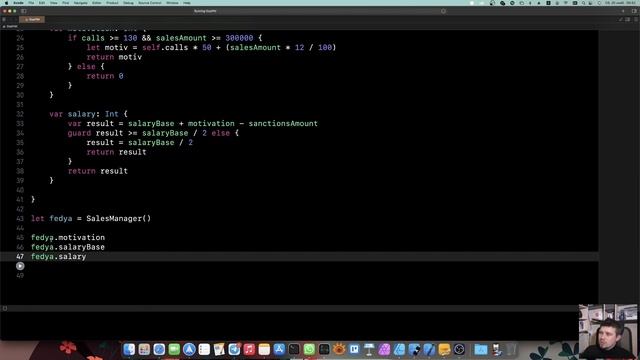The image size is (640, 360).
Task: Open the Debug menu
Action: (128, 3)
